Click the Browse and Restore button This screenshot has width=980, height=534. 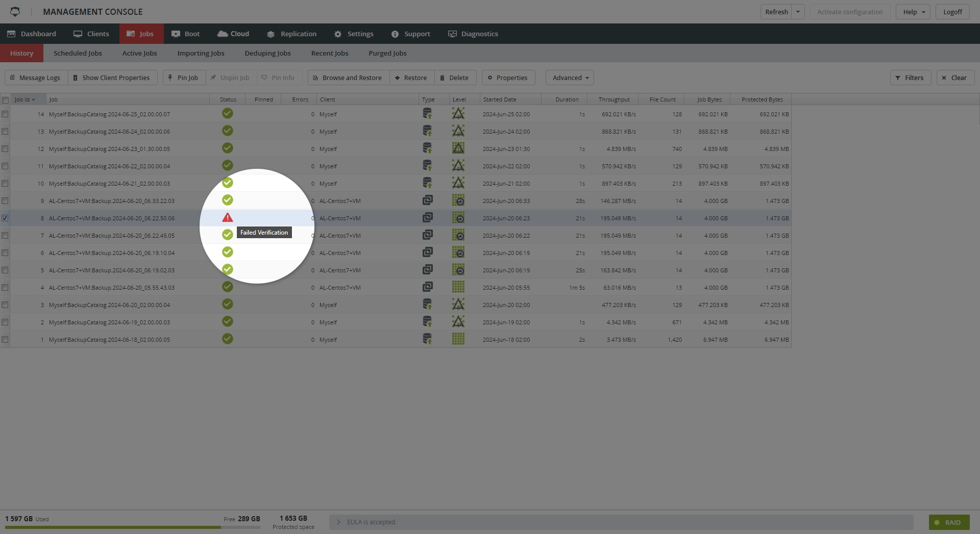point(348,78)
